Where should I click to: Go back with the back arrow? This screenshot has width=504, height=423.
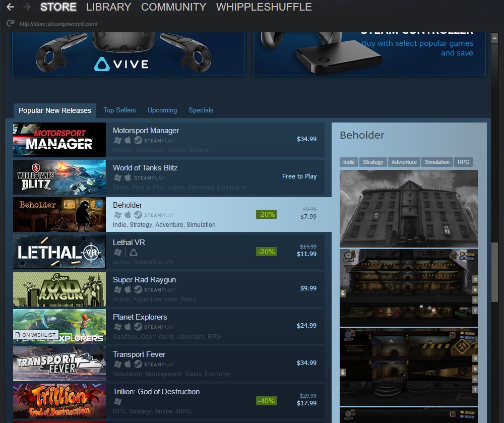tap(10, 7)
